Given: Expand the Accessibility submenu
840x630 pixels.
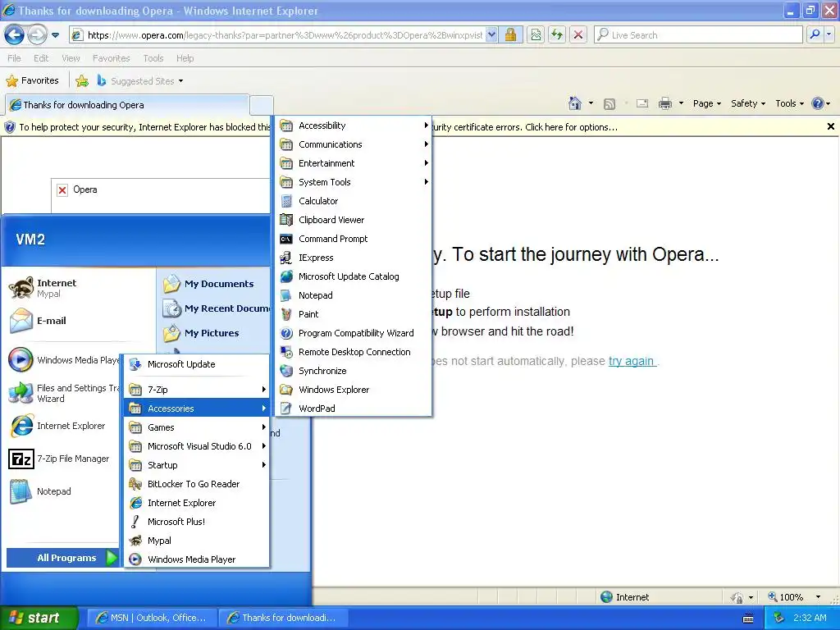Looking at the screenshot, I should [353, 126].
